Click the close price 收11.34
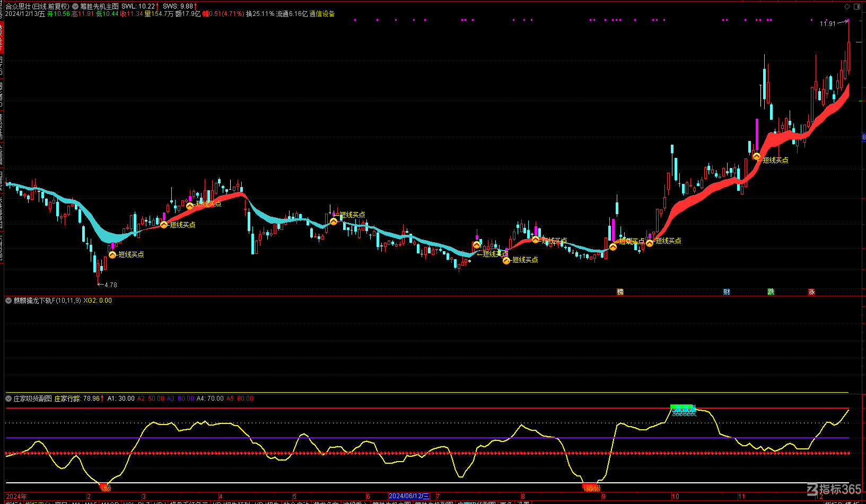The height and width of the screenshot is (504, 866). point(132,14)
